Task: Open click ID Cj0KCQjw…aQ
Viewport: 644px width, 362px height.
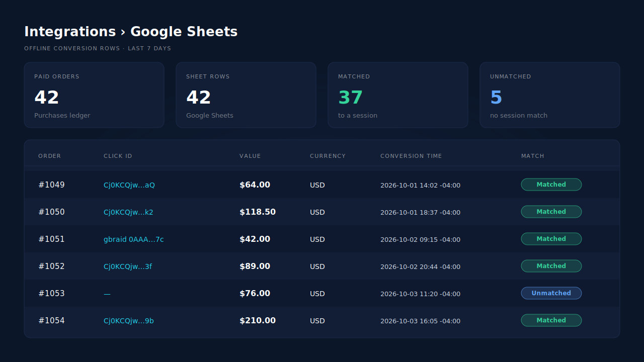Action: coord(129,185)
